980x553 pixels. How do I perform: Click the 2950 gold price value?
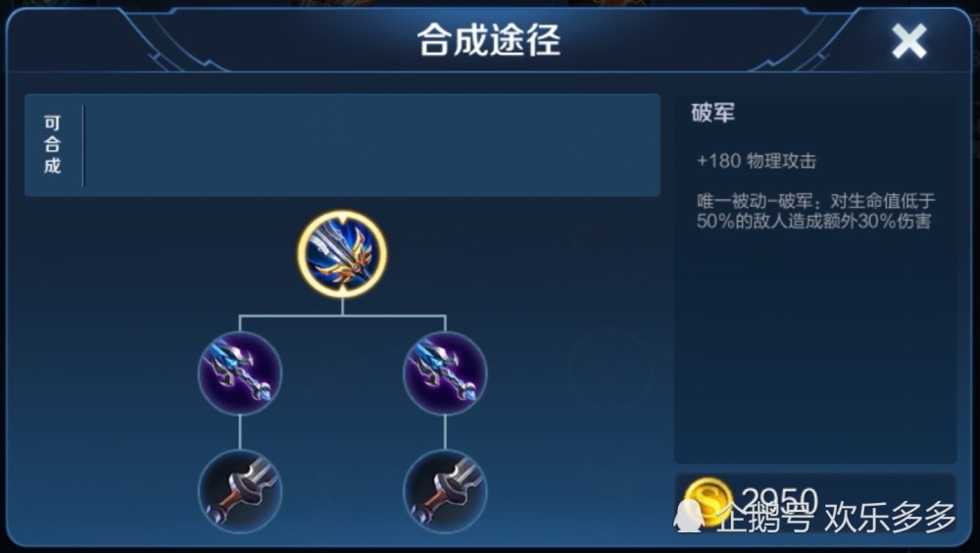pyautogui.click(x=779, y=499)
